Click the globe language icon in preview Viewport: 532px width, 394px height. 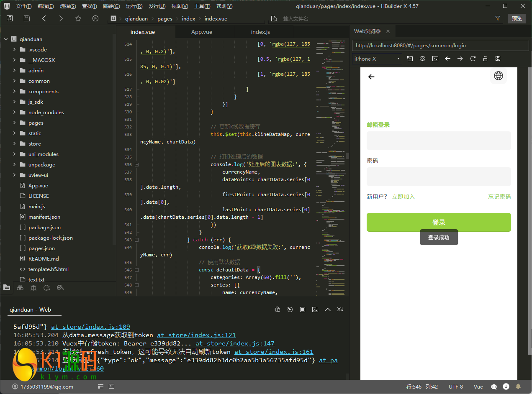[x=498, y=76]
